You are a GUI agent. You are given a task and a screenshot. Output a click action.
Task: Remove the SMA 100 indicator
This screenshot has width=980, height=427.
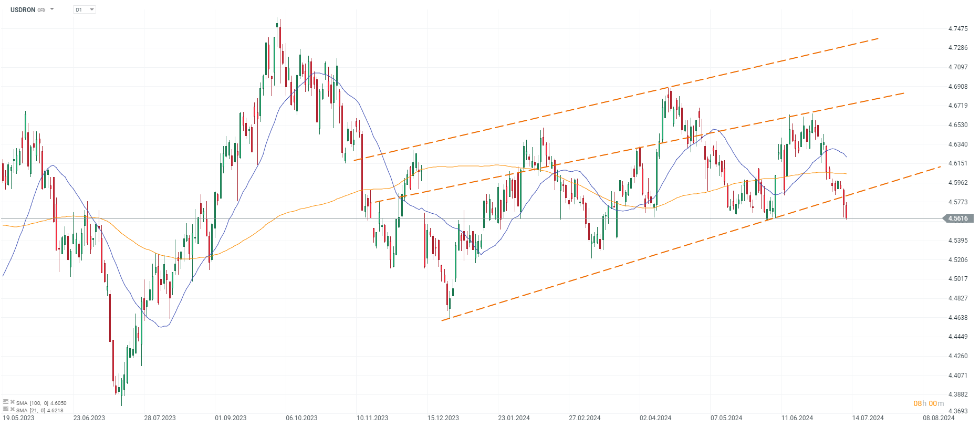[12, 402]
